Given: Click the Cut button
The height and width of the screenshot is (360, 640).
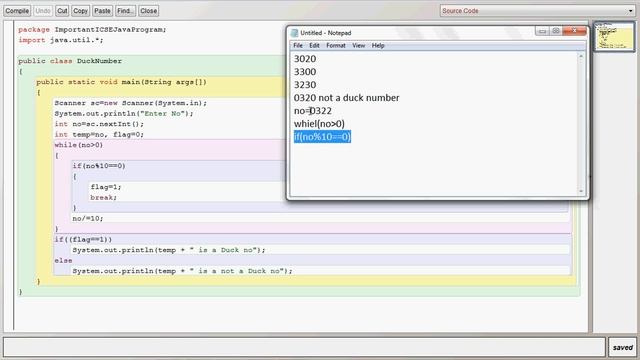Looking at the screenshot, I should click(62, 11).
